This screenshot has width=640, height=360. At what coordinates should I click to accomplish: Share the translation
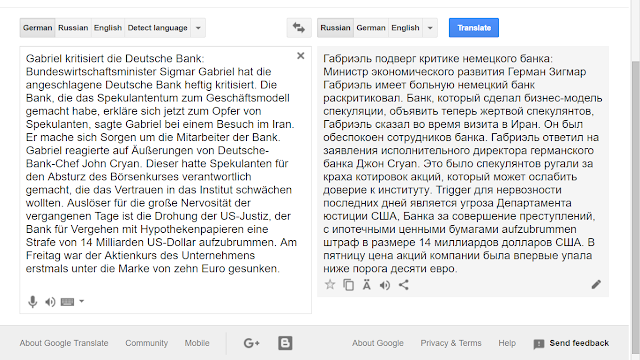click(x=404, y=285)
